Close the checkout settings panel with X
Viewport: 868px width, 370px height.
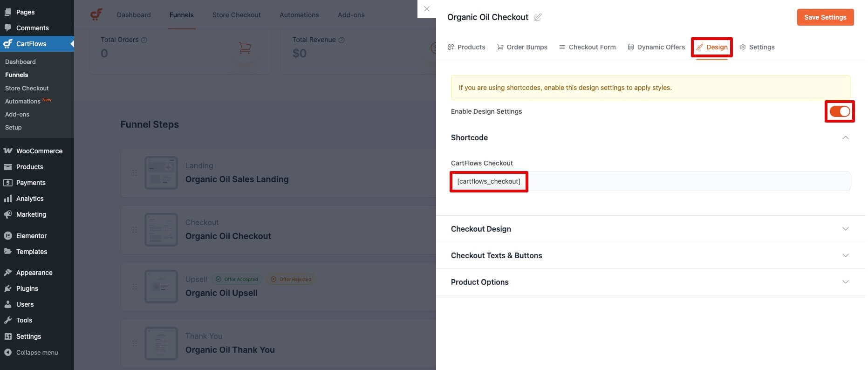426,9
